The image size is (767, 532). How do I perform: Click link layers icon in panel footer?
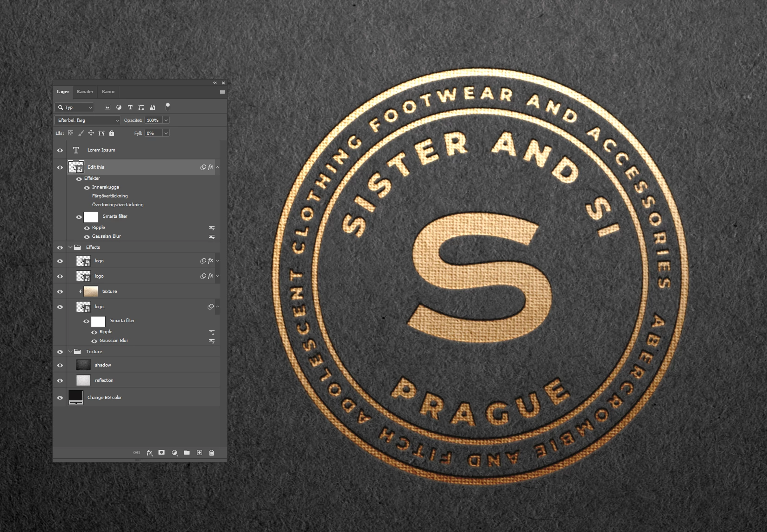[136, 453]
